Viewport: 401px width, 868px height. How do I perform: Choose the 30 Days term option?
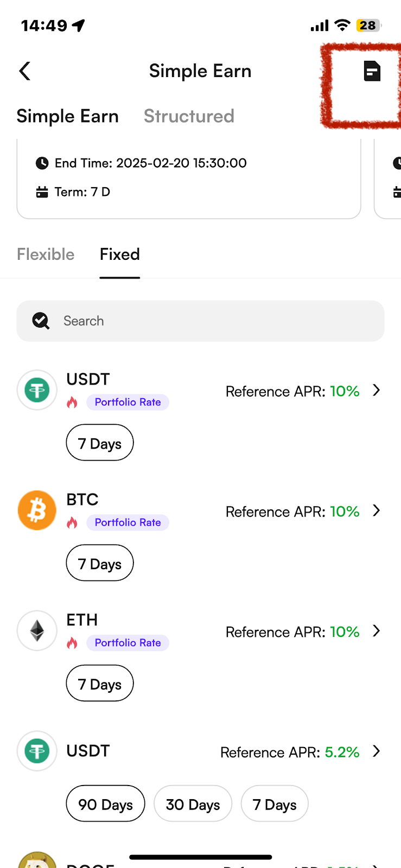coord(193,804)
